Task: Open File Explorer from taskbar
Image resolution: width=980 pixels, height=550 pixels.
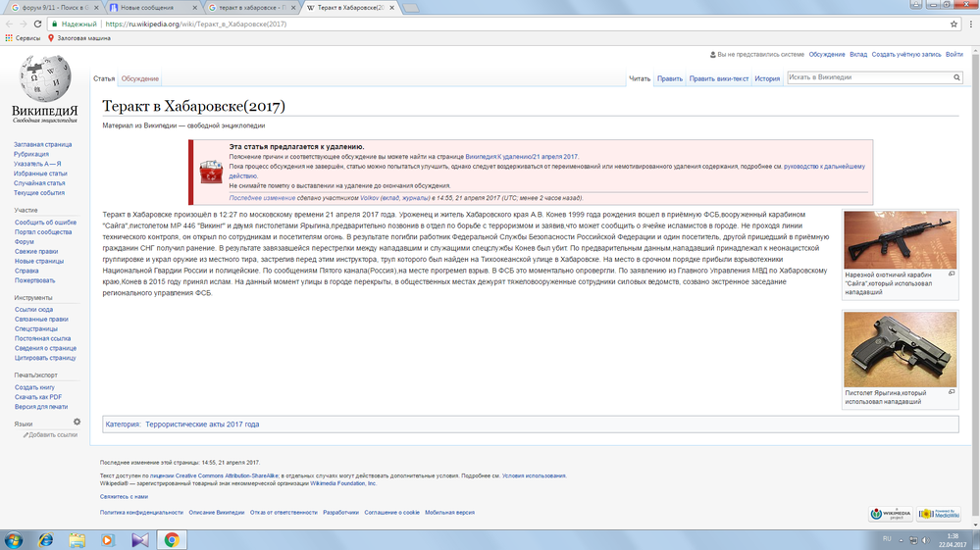Action: click(x=77, y=540)
